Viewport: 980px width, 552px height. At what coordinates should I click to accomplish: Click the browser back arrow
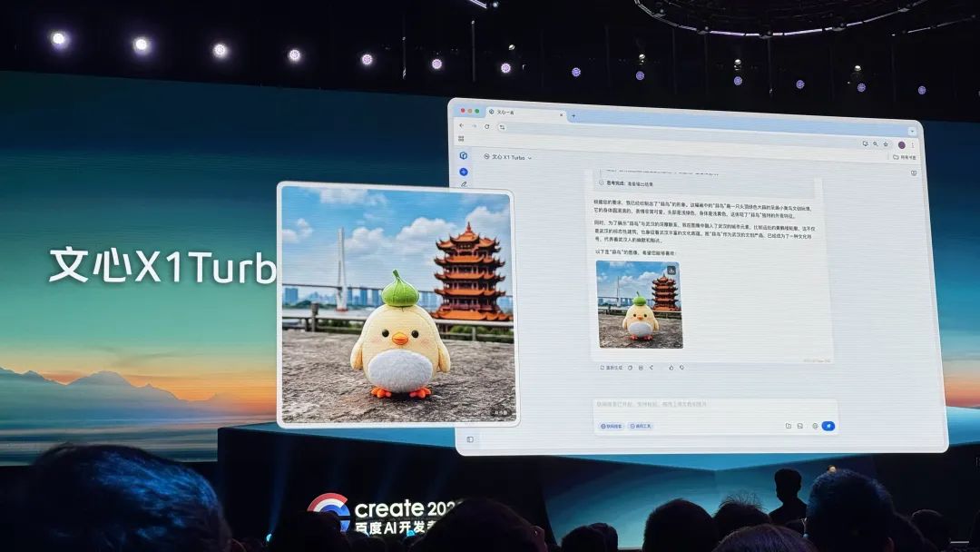(461, 125)
